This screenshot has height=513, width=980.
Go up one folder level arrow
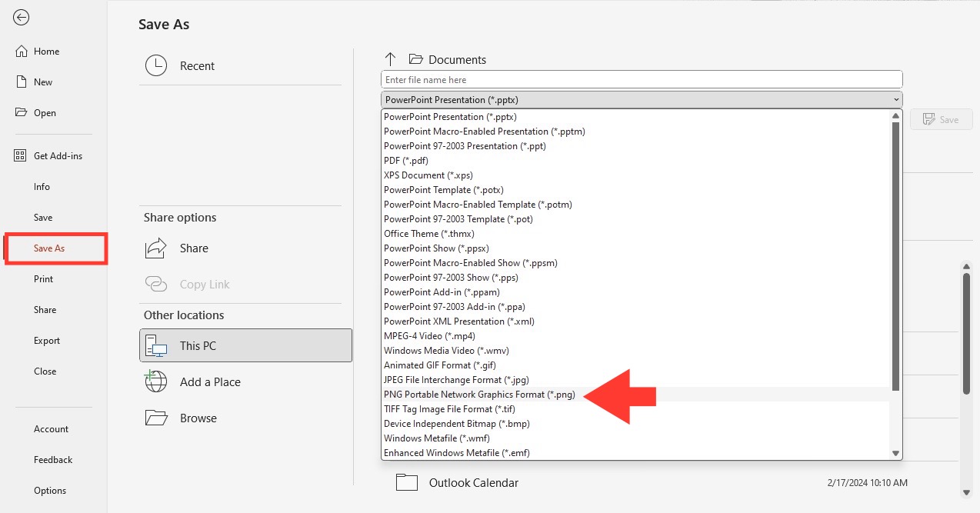click(x=390, y=59)
